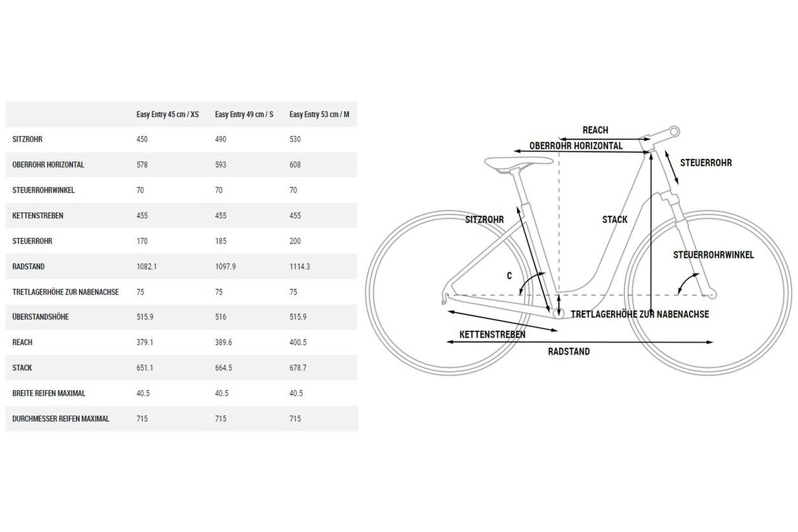Click the angle C marker near seat tube

click(x=510, y=275)
